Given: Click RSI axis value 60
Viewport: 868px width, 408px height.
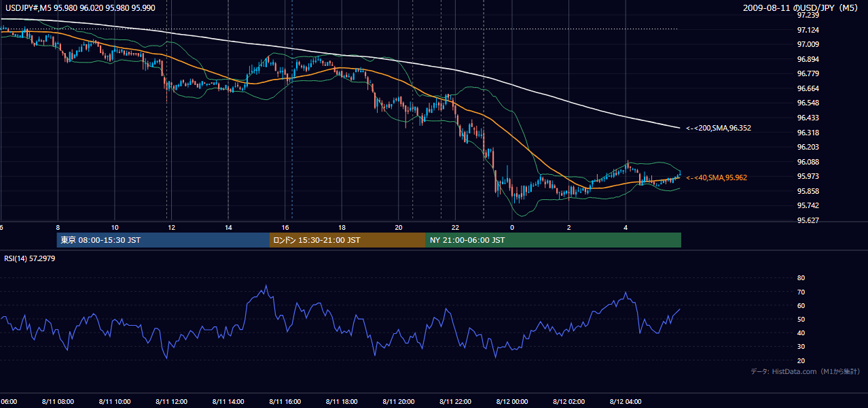Looking at the screenshot, I should pos(801,305).
